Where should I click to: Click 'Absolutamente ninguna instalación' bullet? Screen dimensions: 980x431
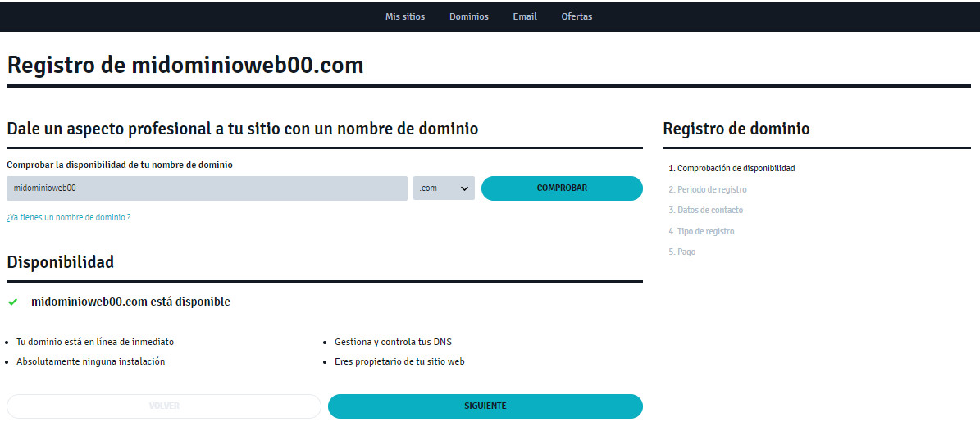coord(91,361)
